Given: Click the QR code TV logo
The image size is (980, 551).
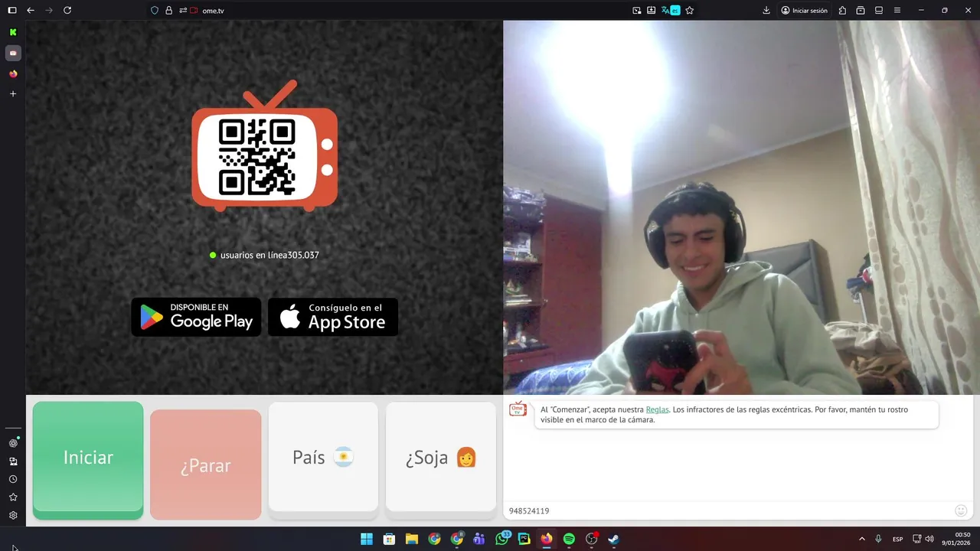Looking at the screenshot, I should pos(264,145).
